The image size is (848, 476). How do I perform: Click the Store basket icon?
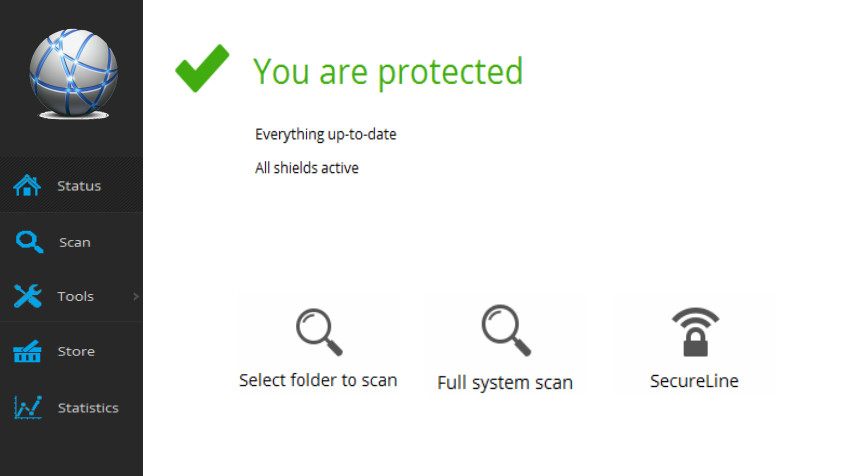(27, 351)
